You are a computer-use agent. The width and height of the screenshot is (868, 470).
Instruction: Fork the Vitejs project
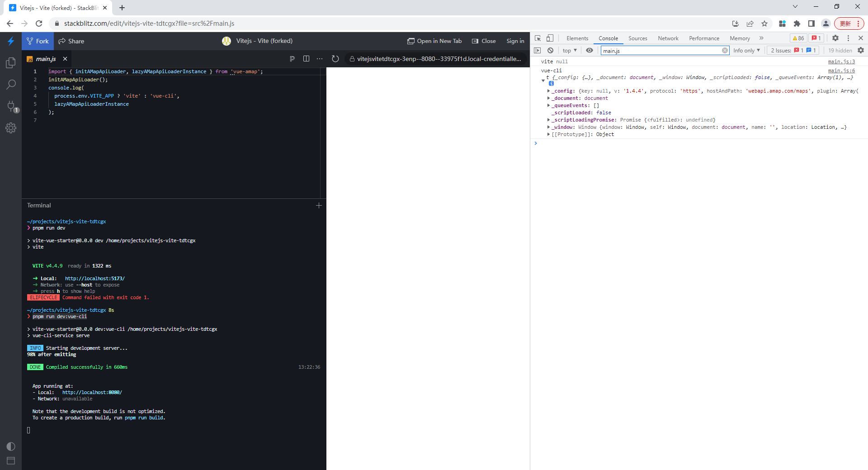click(38, 41)
